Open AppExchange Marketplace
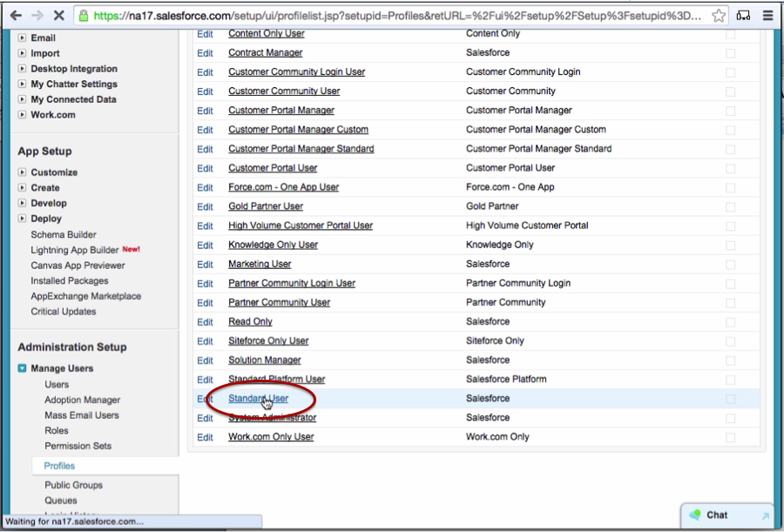The width and height of the screenshot is (784, 532). pyautogui.click(x=86, y=296)
